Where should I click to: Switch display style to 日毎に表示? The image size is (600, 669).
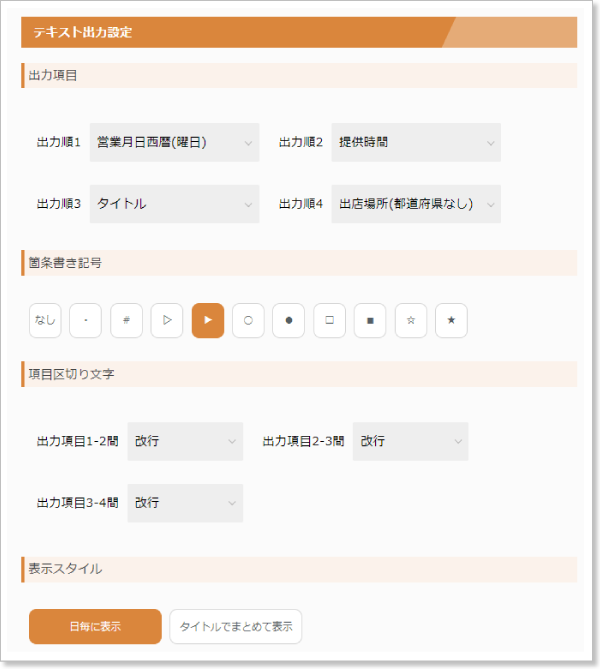pos(95,627)
